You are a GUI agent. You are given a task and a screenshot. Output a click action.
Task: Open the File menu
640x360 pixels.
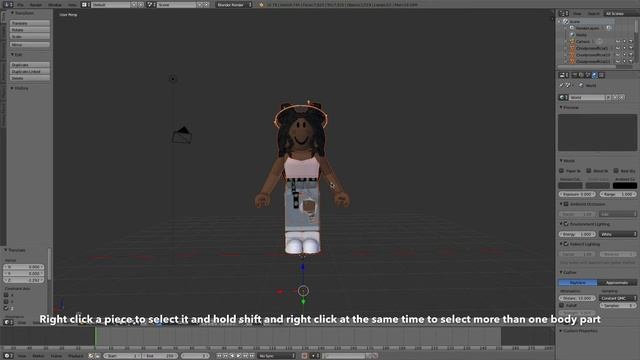[20, 5]
